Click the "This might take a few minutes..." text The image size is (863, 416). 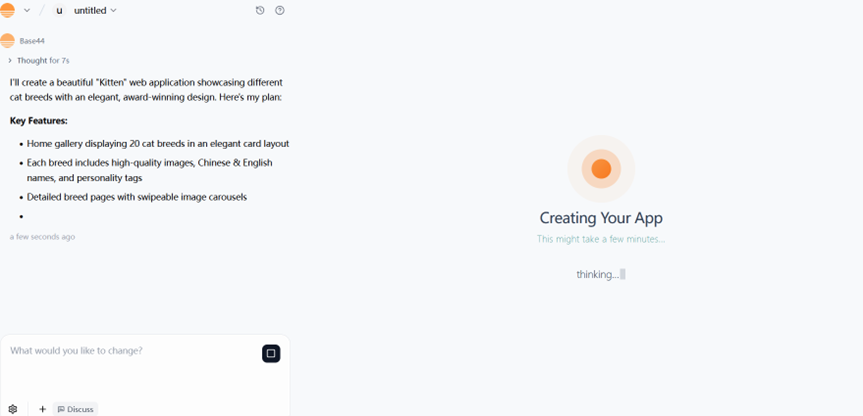601,239
